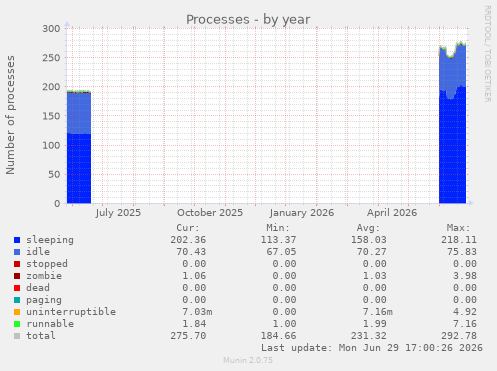Click sleeping minimum value 113.37
Viewport: 497px width, 371px height.
[278, 240]
